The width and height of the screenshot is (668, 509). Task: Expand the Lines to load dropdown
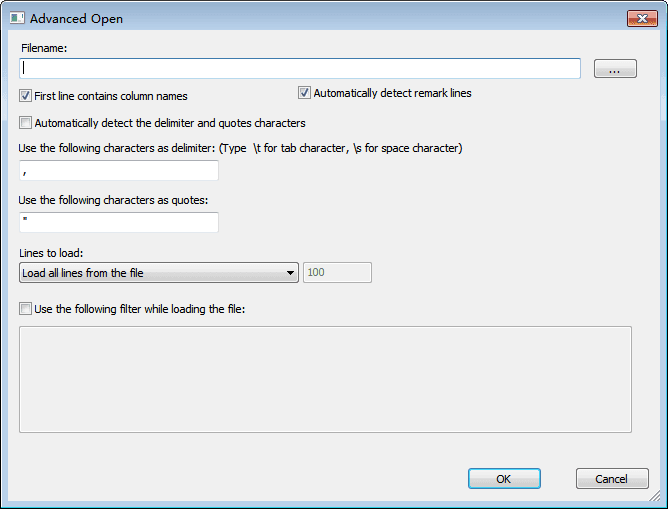pyautogui.click(x=159, y=273)
